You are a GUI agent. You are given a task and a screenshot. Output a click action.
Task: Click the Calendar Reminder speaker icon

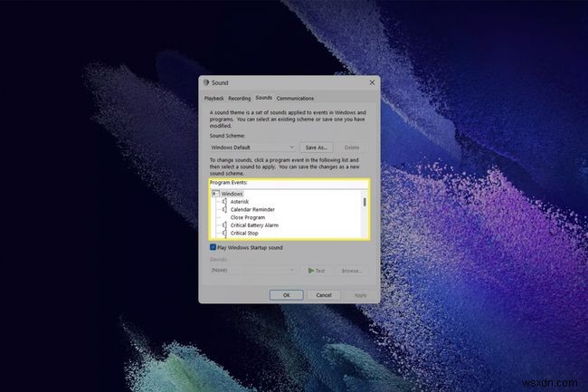point(224,209)
